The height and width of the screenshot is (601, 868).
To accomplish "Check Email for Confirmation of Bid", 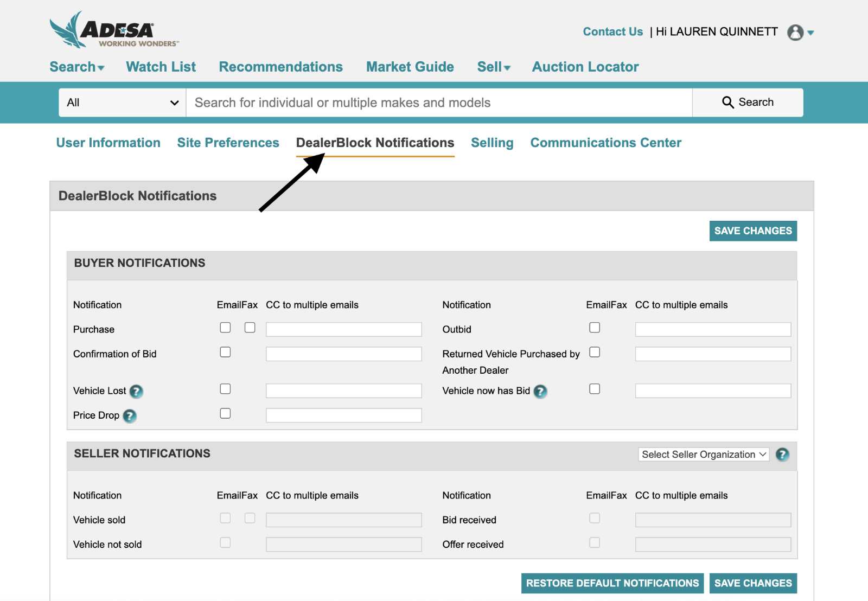I will (x=225, y=352).
